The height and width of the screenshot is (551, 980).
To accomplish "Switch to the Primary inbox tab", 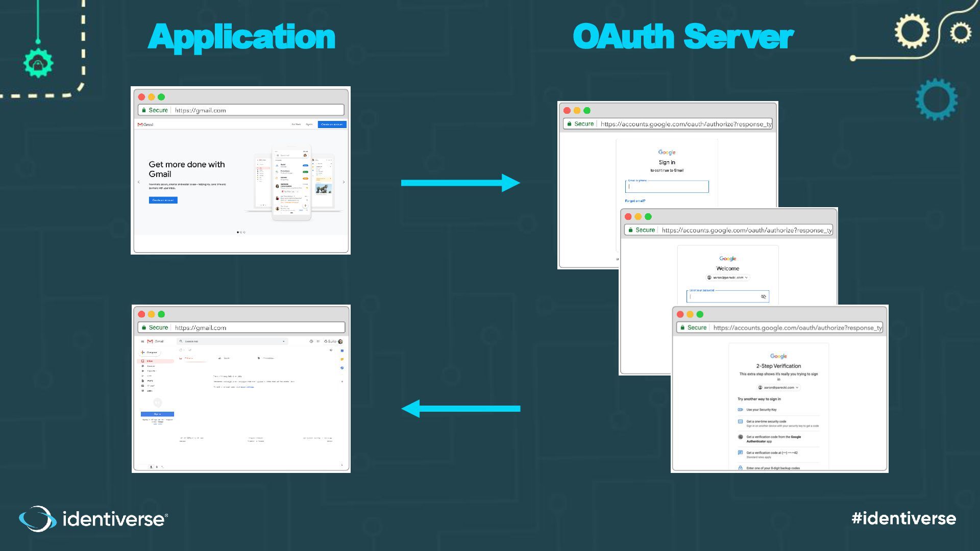I will click(188, 358).
